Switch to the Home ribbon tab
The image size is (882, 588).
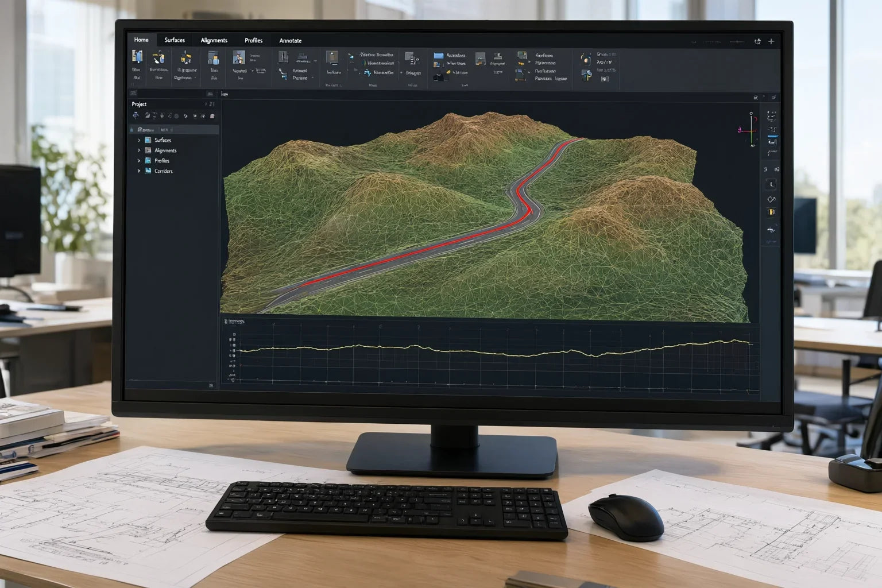coord(141,40)
